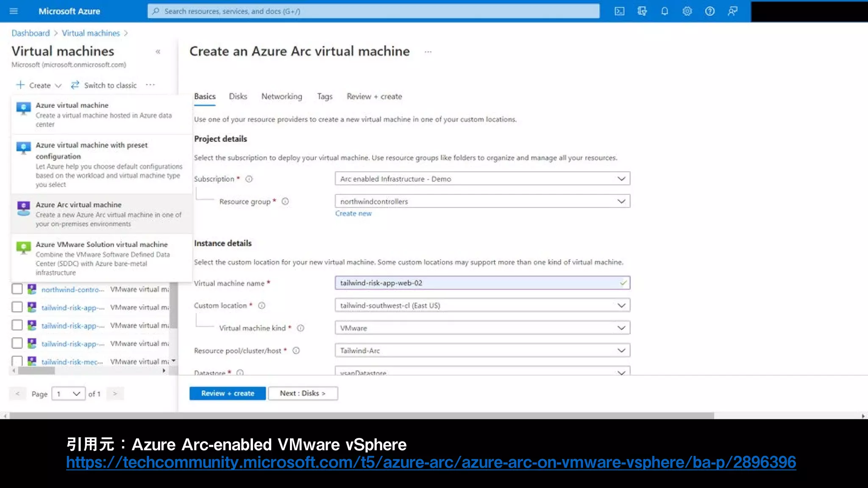The width and height of the screenshot is (868, 488).
Task: Show info tooltip for Subscription
Action: tap(249, 179)
